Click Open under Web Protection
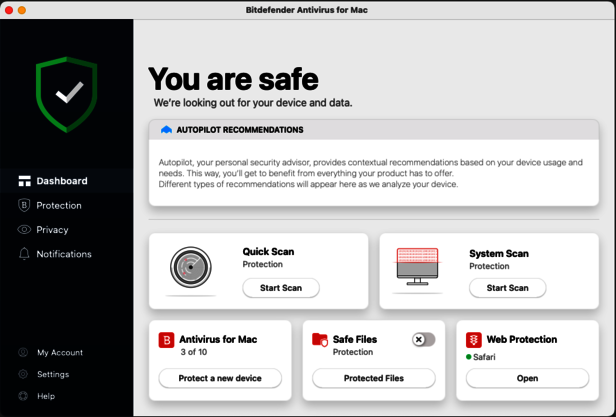Viewport: 616px width, 417px height. (527, 378)
